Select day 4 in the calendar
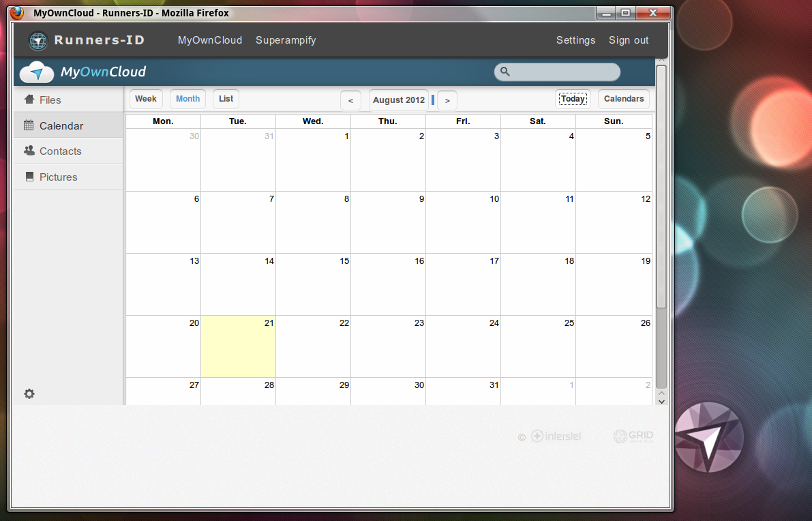 [x=539, y=160]
